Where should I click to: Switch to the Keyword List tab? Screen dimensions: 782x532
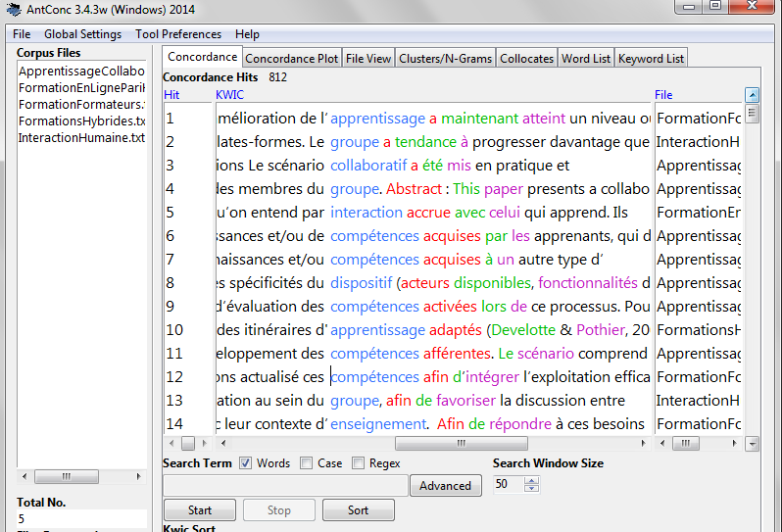(651, 59)
